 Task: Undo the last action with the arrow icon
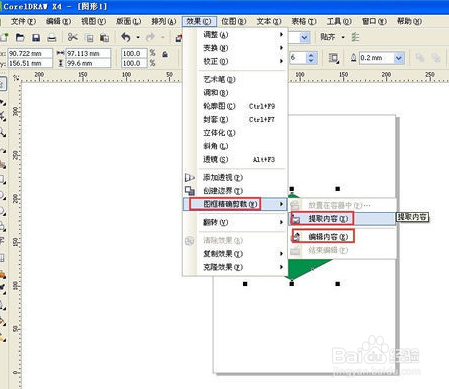click(x=126, y=37)
